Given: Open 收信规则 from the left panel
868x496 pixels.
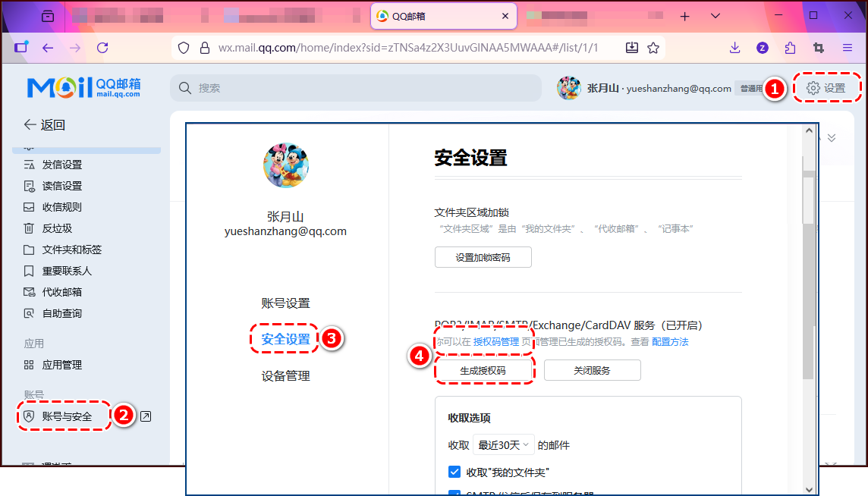Looking at the screenshot, I should (x=64, y=206).
